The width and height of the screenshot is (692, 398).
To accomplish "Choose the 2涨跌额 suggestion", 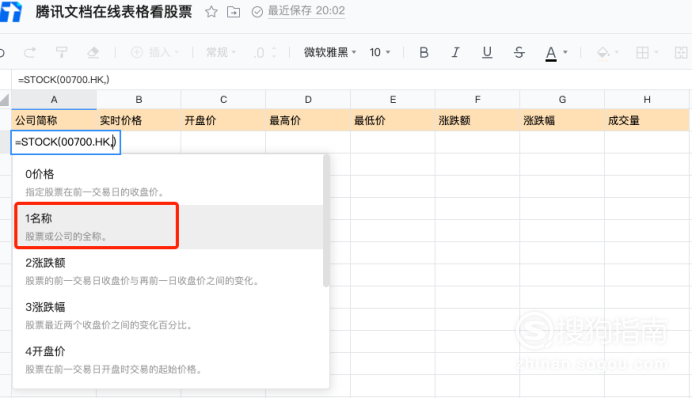I will click(168, 271).
